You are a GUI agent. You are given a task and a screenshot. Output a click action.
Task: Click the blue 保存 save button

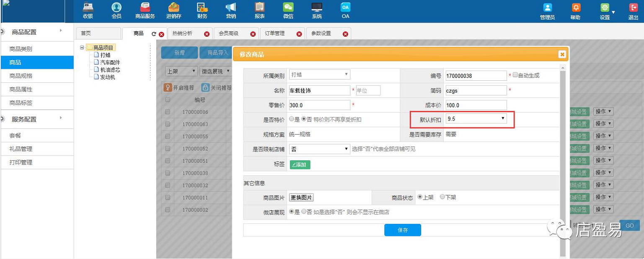[x=402, y=230]
